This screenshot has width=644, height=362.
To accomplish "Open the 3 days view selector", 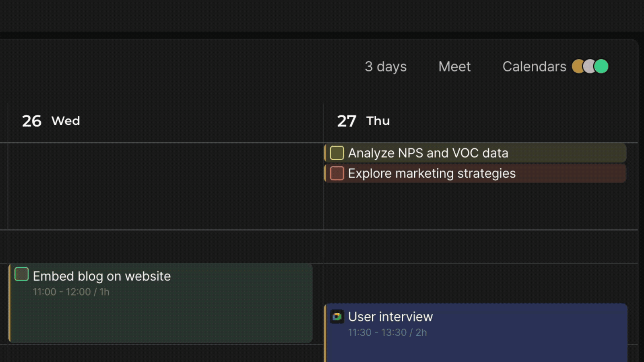I will 386,66.
